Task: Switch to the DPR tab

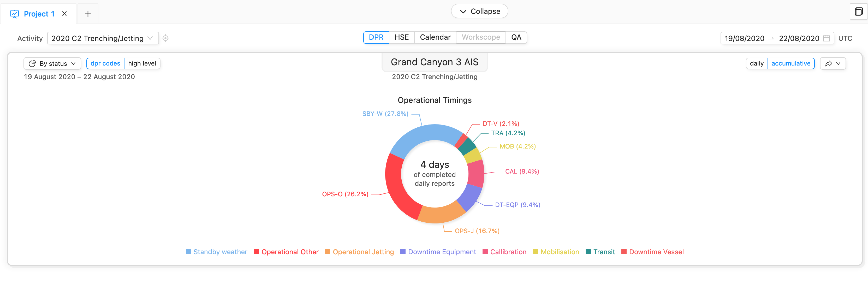Action: [376, 37]
